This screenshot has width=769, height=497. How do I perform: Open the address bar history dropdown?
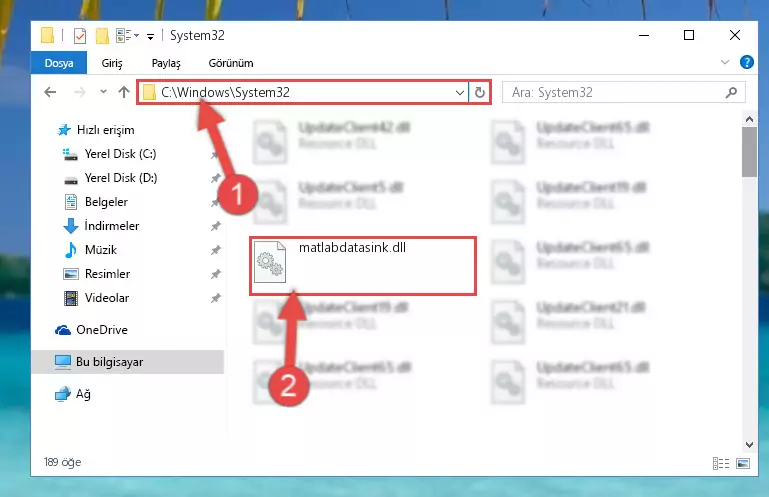coord(460,92)
